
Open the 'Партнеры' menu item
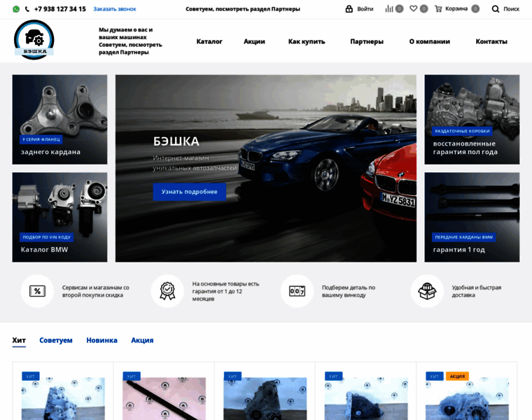pyautogui.click(x=367, y=41)
